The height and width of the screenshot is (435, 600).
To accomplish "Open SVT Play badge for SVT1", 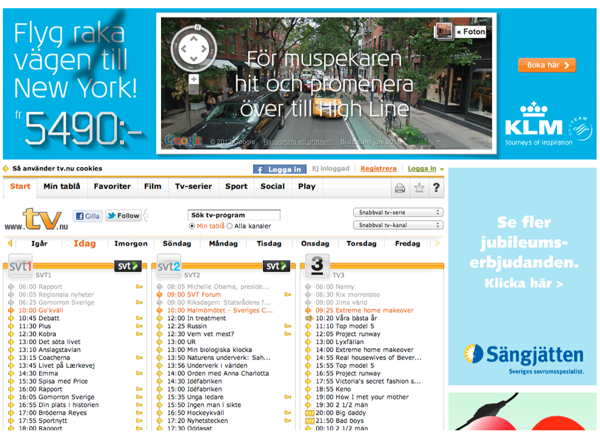I will coord(128,266).
